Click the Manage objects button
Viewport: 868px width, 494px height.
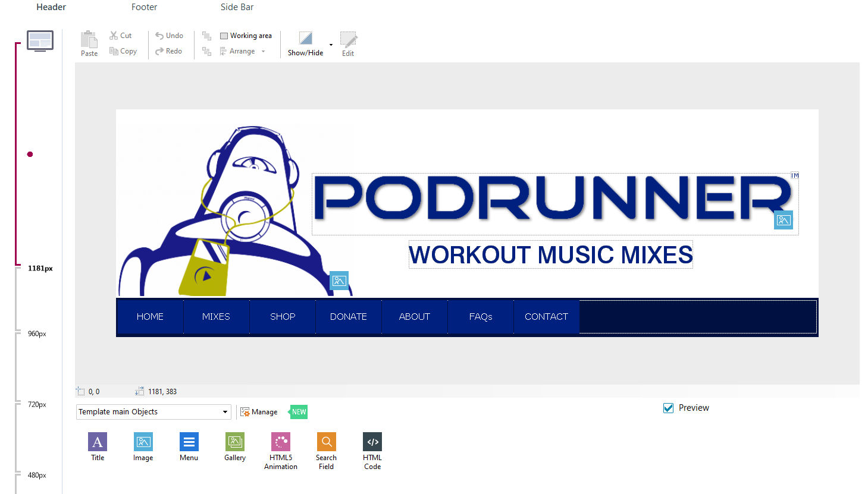(259, 411)
